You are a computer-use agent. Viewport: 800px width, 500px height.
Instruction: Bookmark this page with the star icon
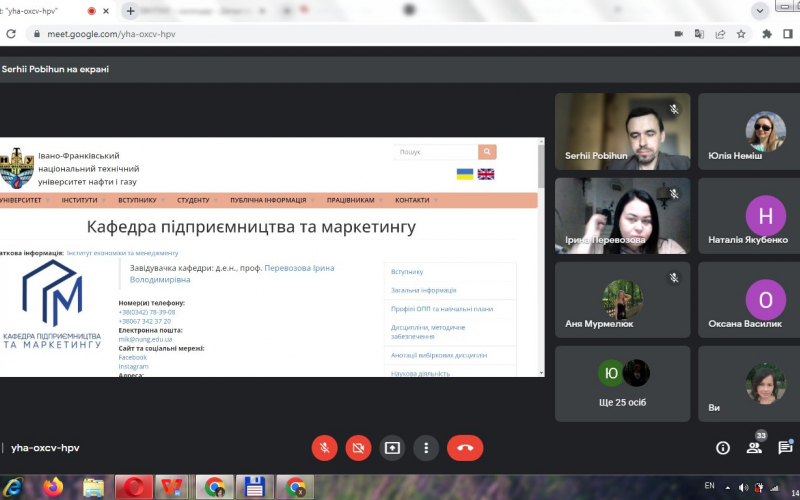tap(741, 34)
